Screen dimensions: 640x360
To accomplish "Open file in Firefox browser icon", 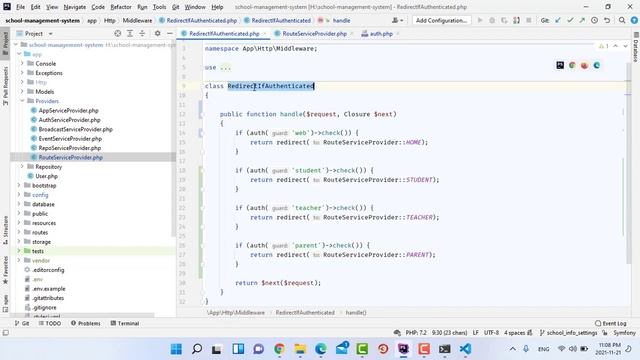I will tap(584, 65).
